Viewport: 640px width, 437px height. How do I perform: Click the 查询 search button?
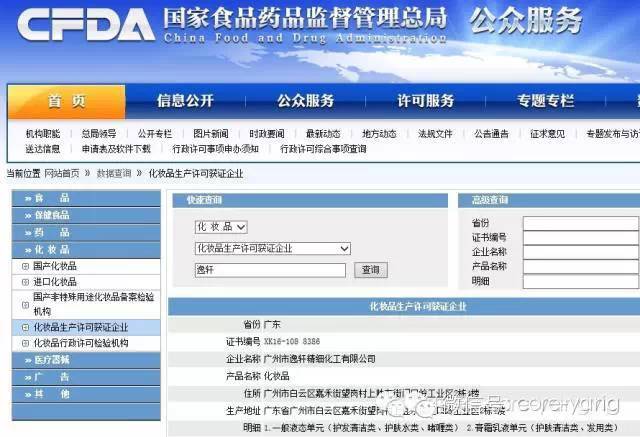[371, 270]
